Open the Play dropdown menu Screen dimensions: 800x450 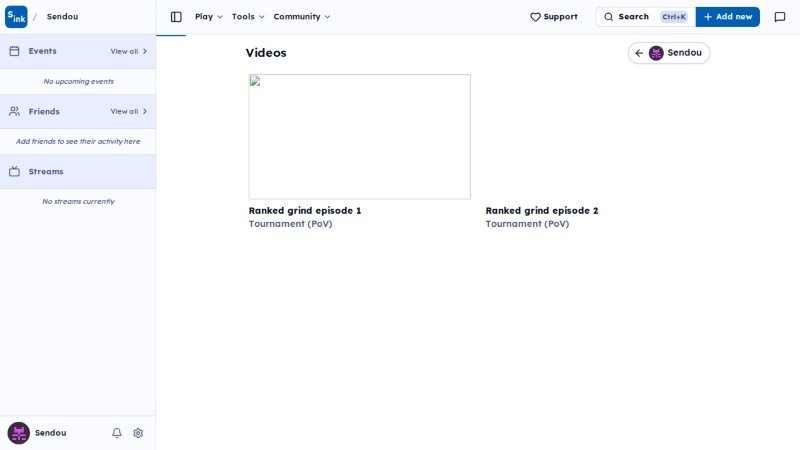pyautogui.click(x=209, y=16)
